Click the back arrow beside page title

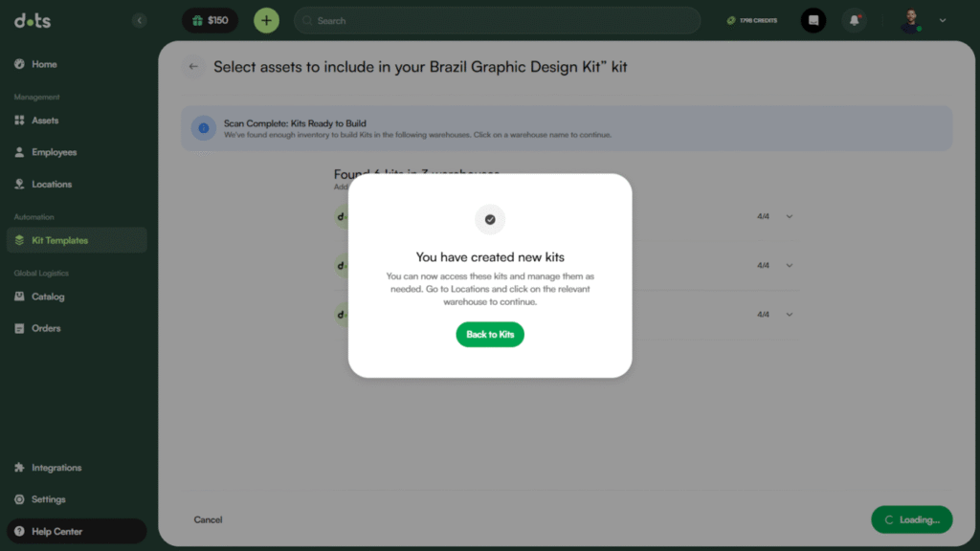click(x=193, y=67)
